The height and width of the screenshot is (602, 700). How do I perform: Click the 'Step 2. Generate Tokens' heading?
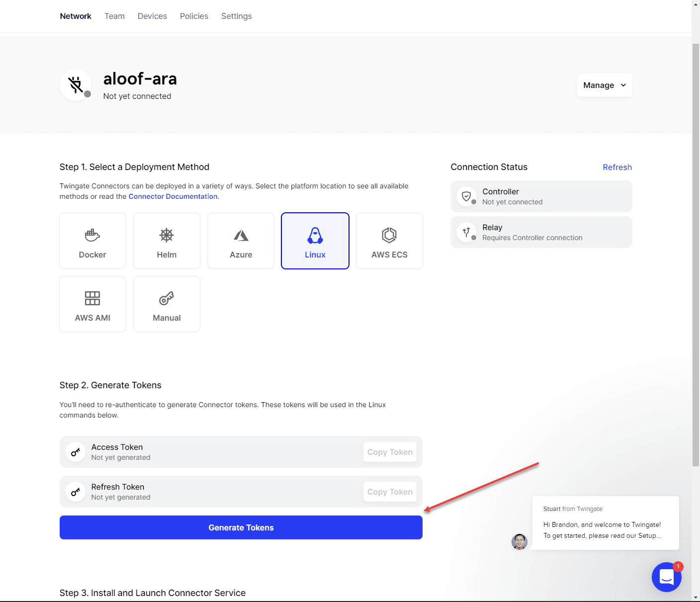110,385
